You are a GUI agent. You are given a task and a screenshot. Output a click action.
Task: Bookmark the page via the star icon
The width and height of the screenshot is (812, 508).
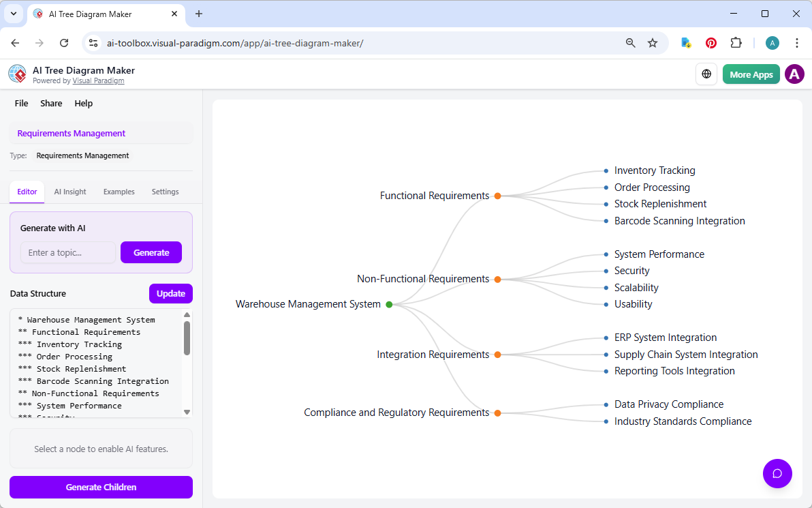point(653,42)
